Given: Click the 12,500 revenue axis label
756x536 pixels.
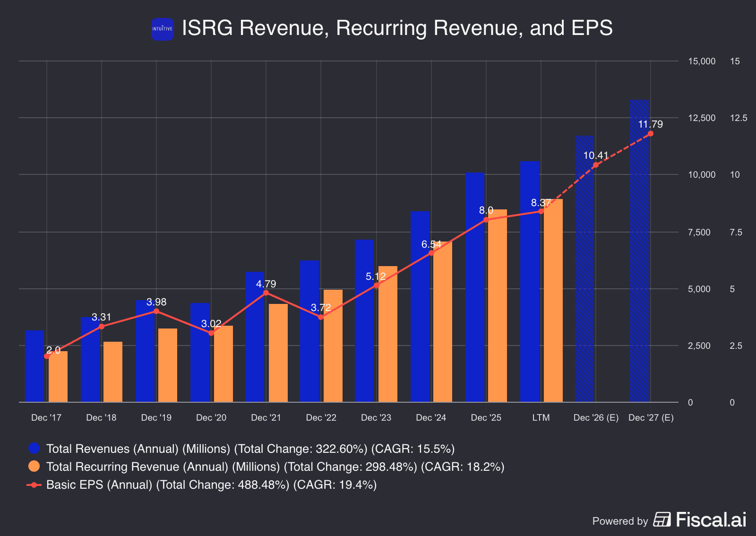Looking at the screenshot, I should click(702, 118).
